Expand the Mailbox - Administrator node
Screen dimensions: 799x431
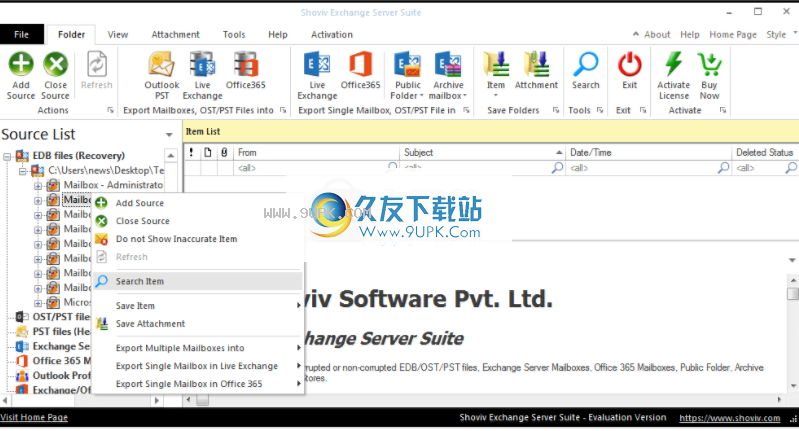(x=38, y=186)
